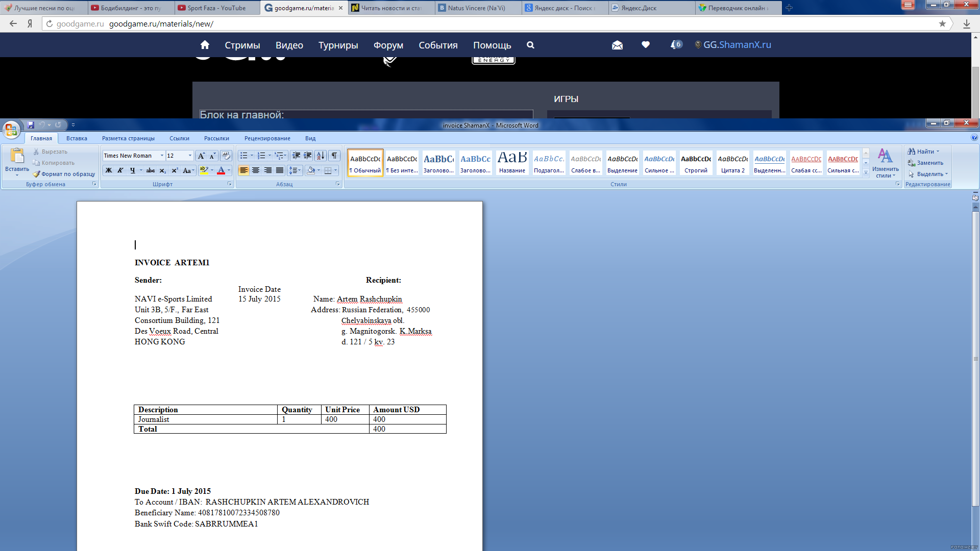Switch to Вставка ribbon tab
The height and width of the screenshot is (551, 980).
(x=77, y=138)
